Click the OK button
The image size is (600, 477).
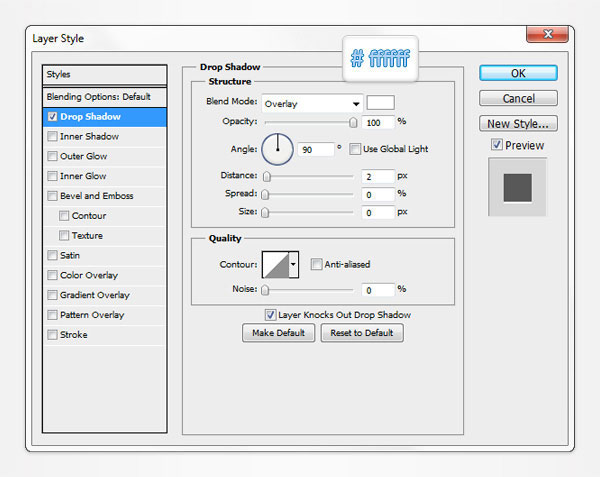coord(518,73)
